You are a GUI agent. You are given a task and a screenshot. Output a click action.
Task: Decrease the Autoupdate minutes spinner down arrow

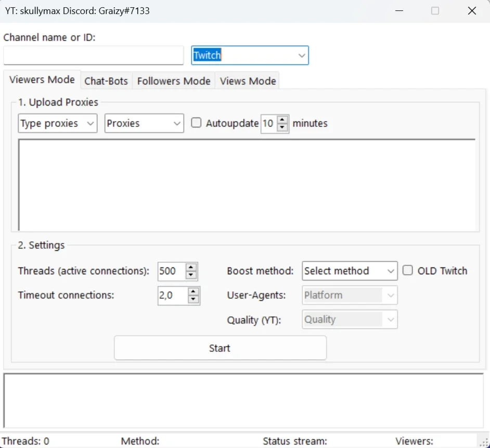(282, 127)
